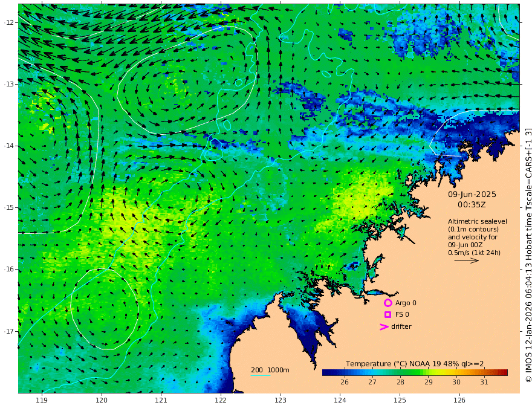This screenshot has height=411, width=532.
Task: Click the 29 value on temperature scale
Action: (428, 382)
